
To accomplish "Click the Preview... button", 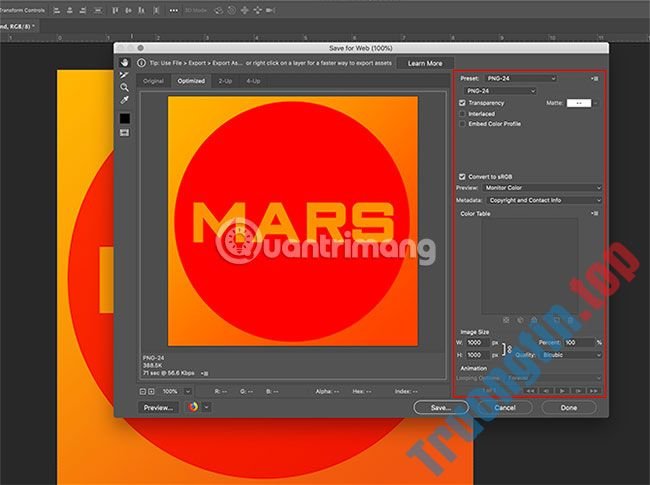I will [x=158, y=407].
